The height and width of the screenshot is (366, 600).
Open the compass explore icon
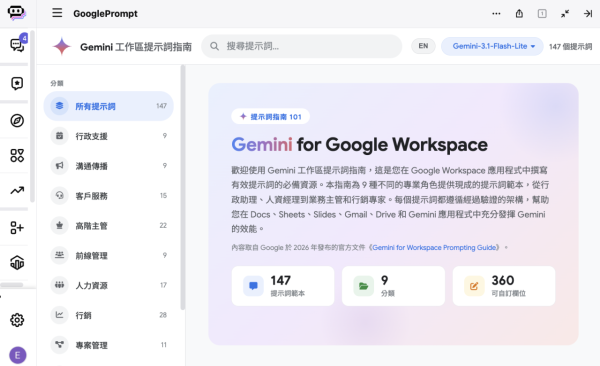[x=17, y=121]
